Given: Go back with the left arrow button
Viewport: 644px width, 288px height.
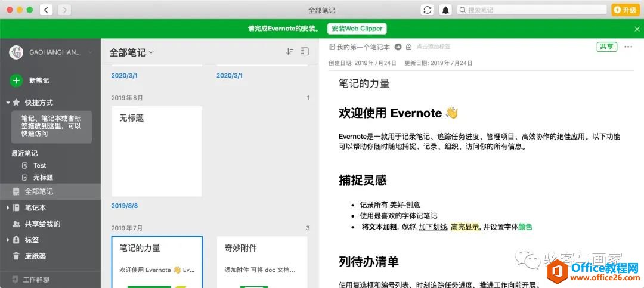Looking at the screenshot, I should 46,10.
